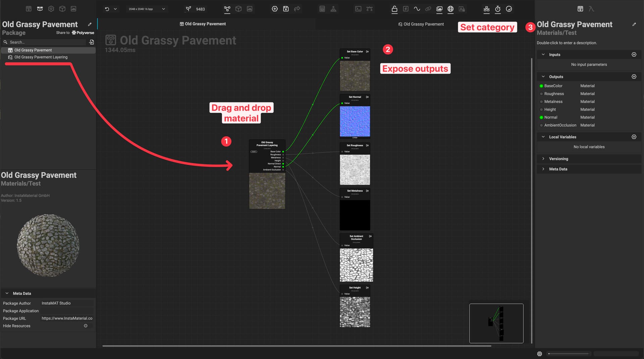Click the globe icon in toolbar
Viewport: 644px width, 359px height.
click(x=450, y=9)
